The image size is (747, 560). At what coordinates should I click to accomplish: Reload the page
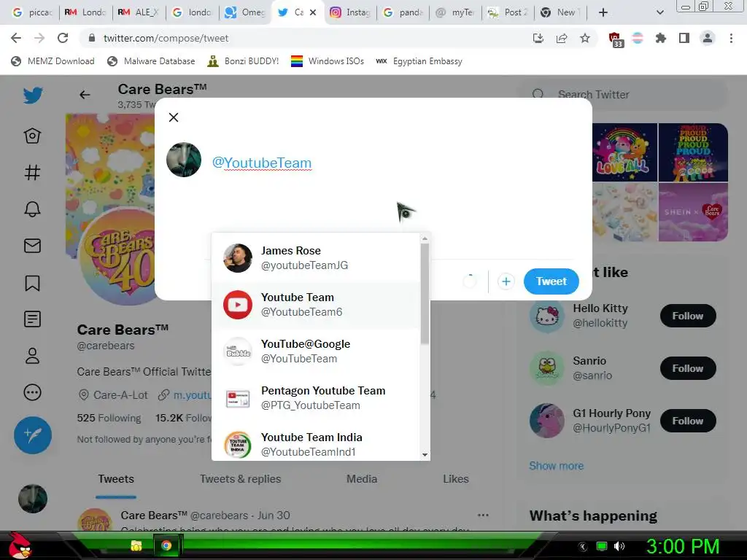click(63, 38)
